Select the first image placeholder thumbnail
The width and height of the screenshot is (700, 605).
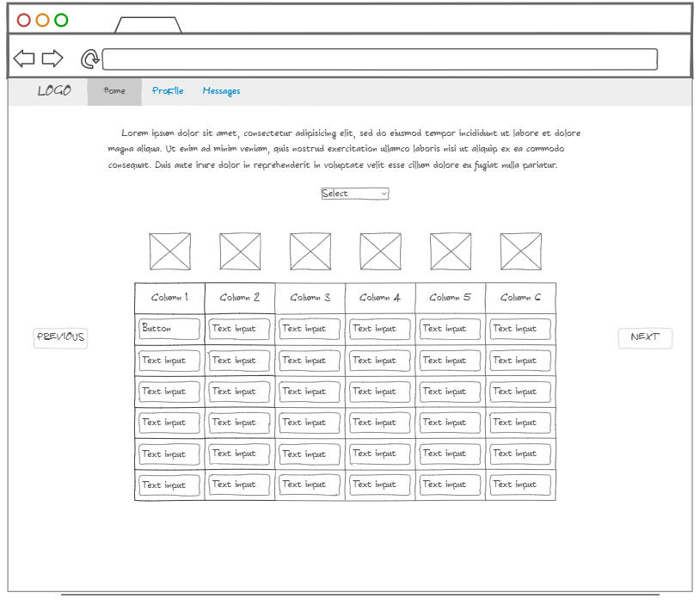pos(169,251)
